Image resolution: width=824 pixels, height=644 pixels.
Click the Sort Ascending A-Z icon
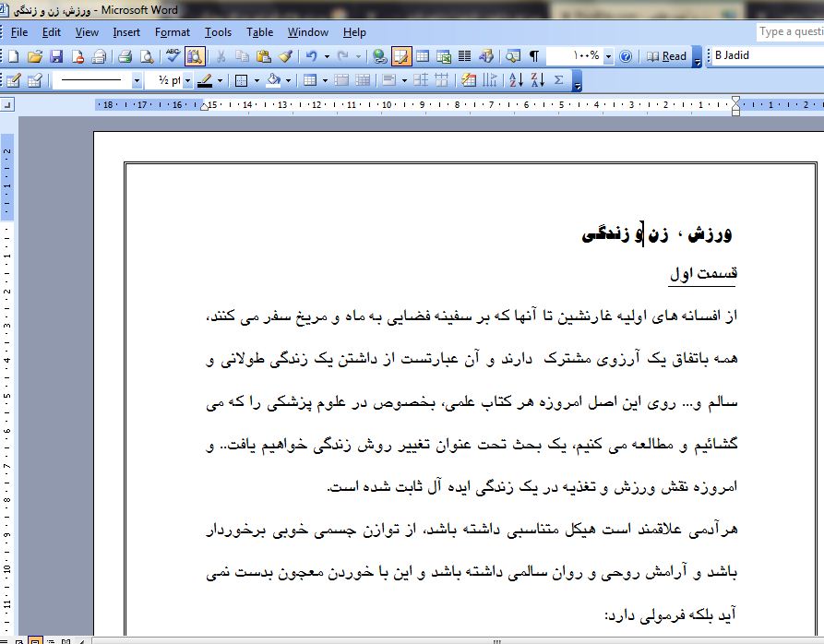pos(515,80)
